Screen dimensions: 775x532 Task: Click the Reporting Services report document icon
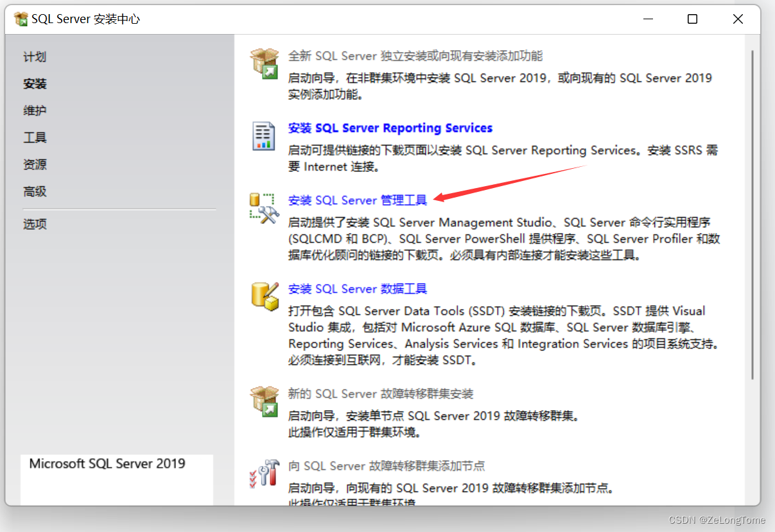[x=263, y=135]
